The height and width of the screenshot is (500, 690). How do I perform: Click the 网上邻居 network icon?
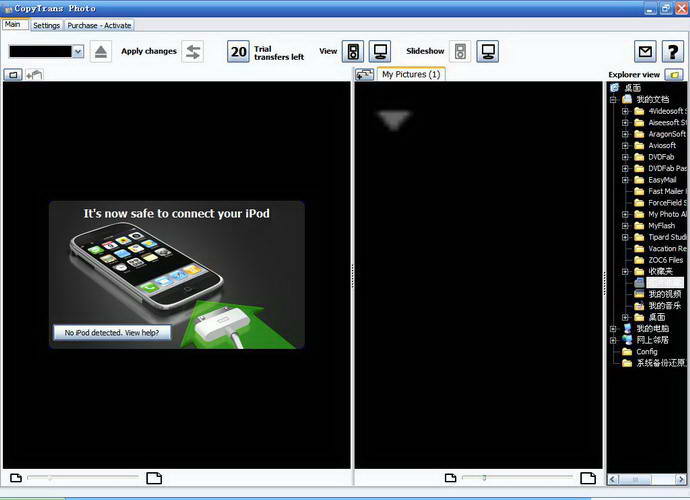[627, 340]
